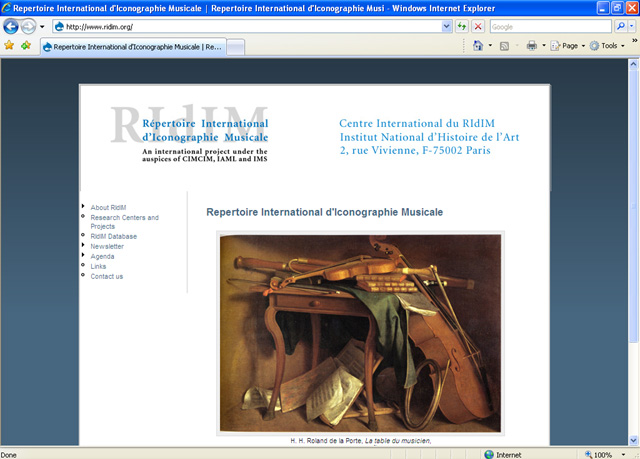Click the browser Back arrow button
Screen dimensions: 640x459
pos(12,26)
